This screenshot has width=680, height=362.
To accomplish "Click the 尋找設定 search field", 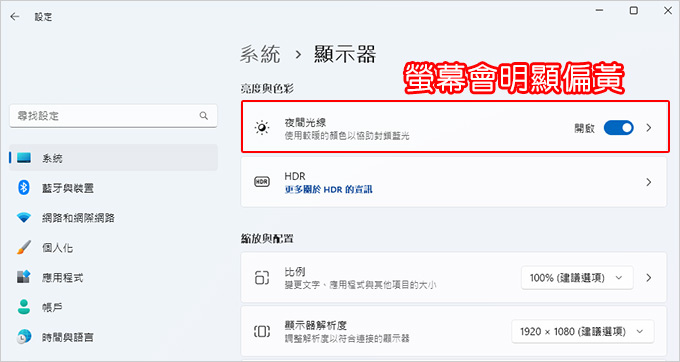I will [113, 116].
